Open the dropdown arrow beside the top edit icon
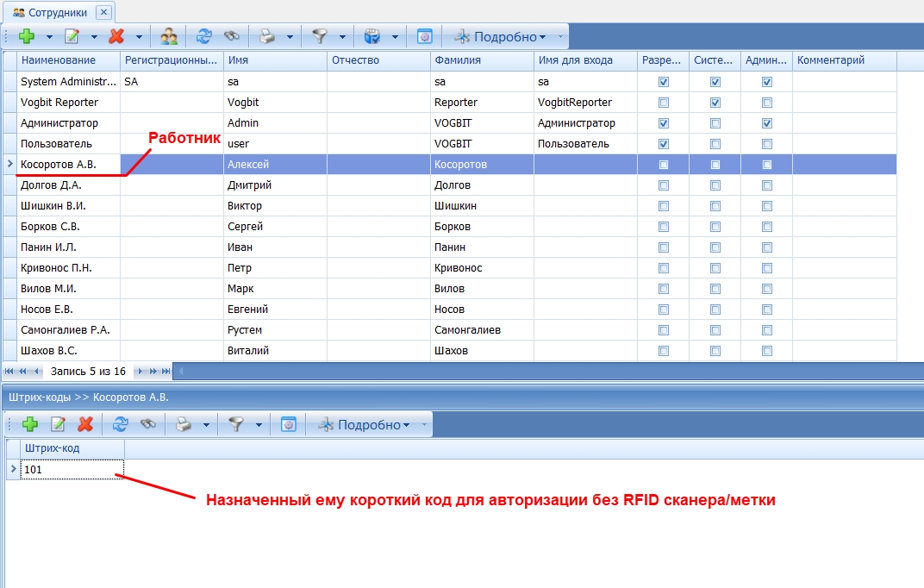The width and height of the screenshot is (924, 588). (x=94, y=37)
